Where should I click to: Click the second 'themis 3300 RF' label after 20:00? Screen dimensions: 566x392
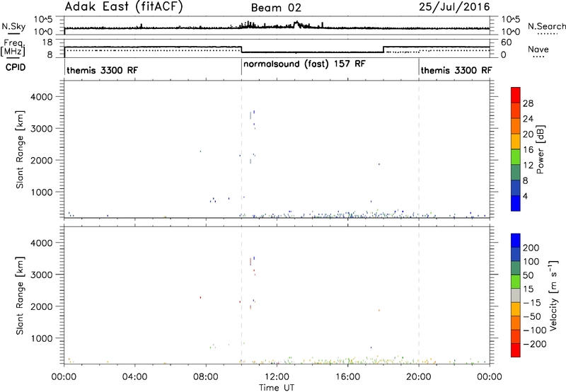(456, 70)
